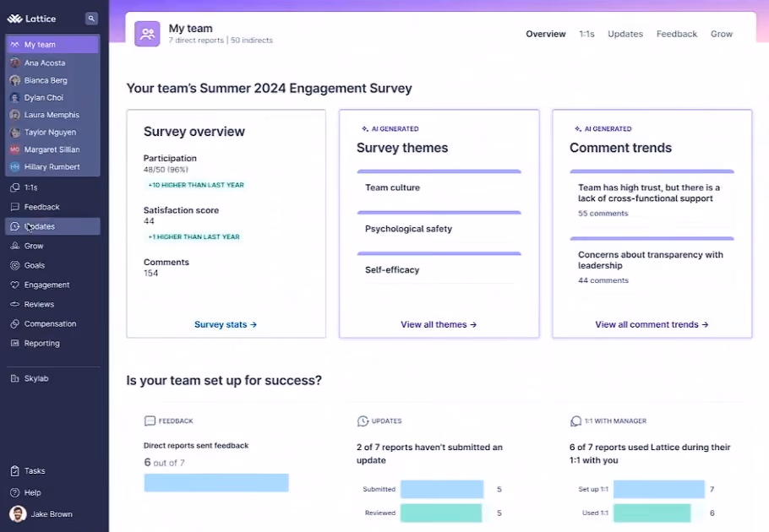The height and width of the screenshot is (532, 769).
Task: Open the Skylab label in the sidebar
Action: [36, 378]
